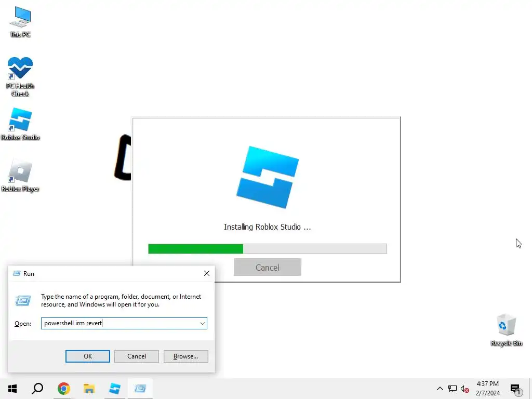Click the Roblox Studio install progress bar
This screenshot has height=399, width=532.
coord(268,249)
